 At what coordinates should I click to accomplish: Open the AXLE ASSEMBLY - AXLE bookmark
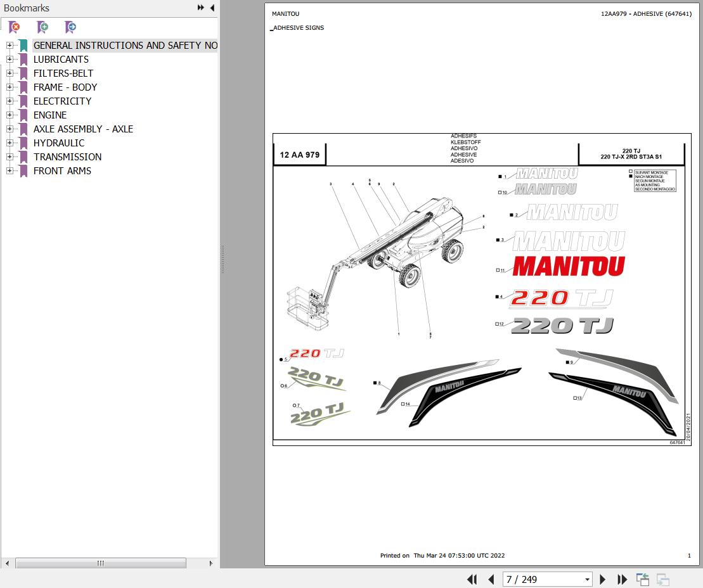click(83, 129)
